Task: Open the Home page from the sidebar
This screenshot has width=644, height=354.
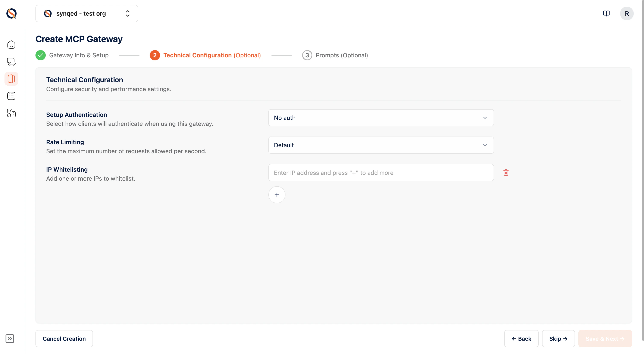Action: [11, 45]
